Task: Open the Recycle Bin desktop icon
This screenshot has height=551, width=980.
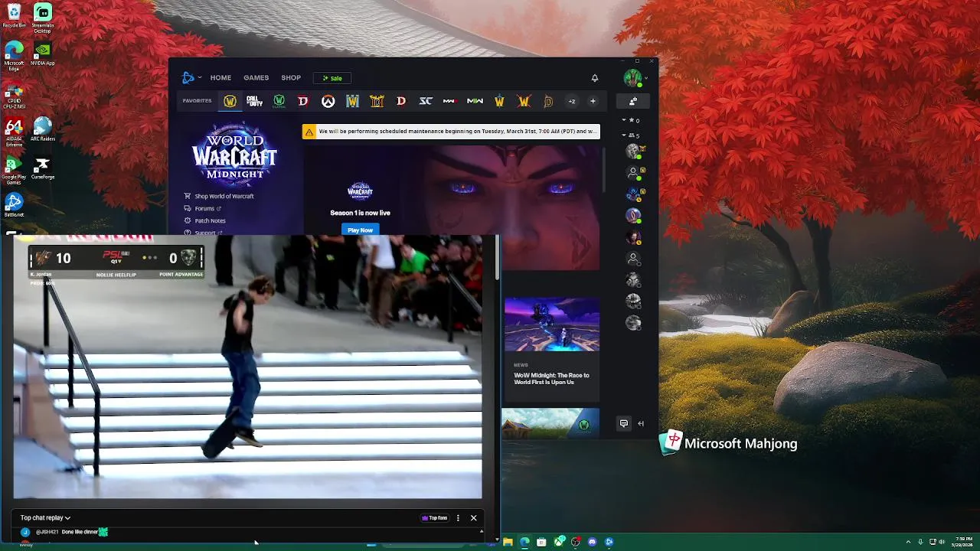Action: 14,16
